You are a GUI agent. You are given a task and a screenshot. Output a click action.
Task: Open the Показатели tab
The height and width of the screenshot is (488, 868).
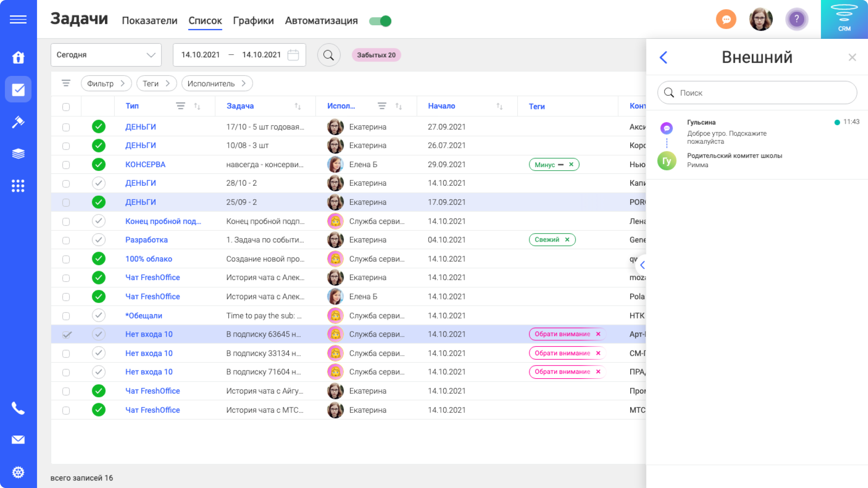150,21
